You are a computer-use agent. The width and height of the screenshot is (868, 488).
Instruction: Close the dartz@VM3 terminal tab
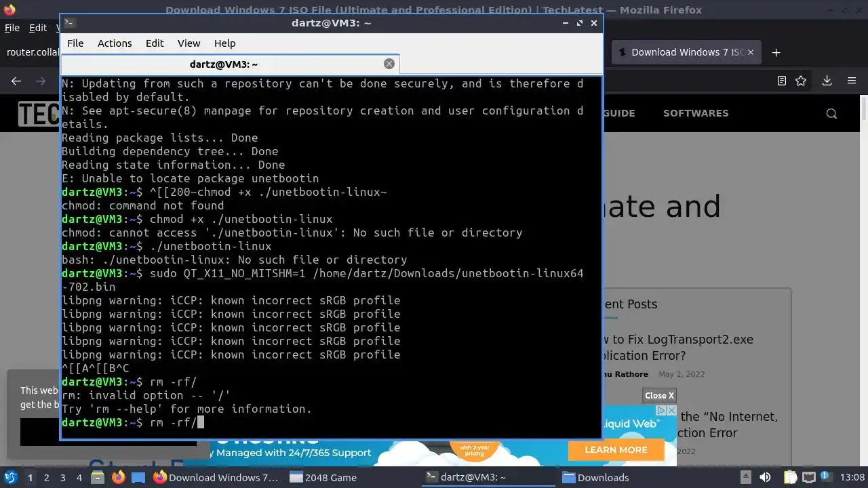389,64
